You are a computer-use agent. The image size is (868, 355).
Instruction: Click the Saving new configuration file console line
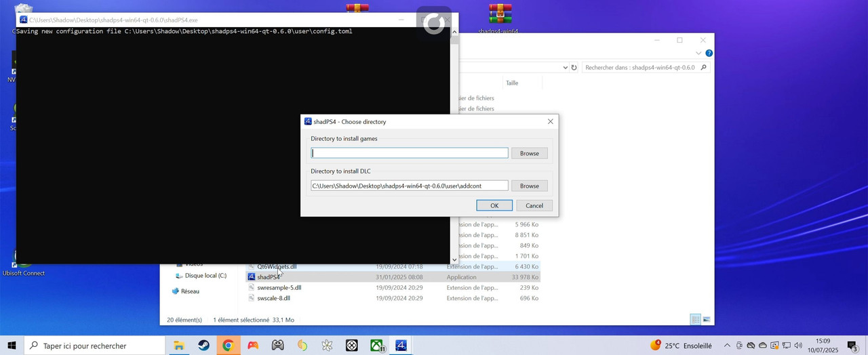pyautogui.click(x=184, y=31)
